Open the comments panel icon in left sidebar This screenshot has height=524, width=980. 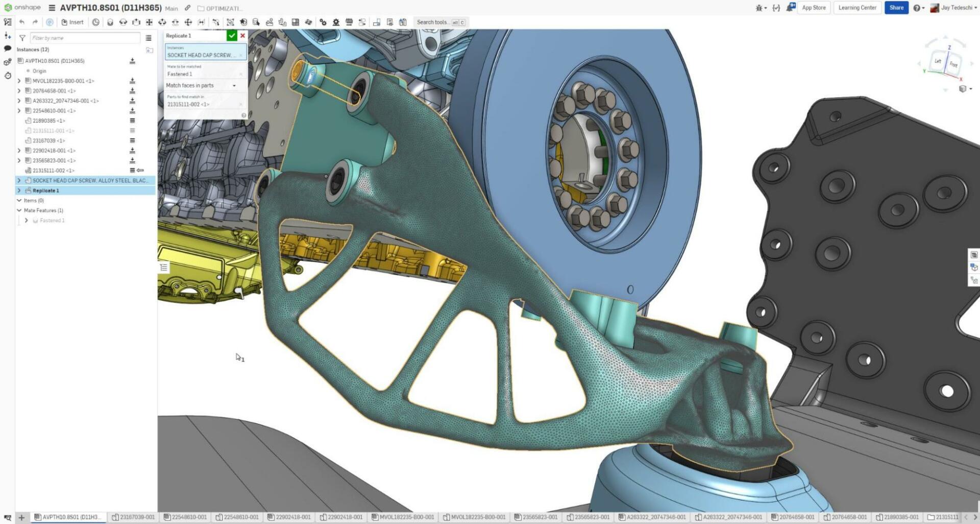click(8, 49)
